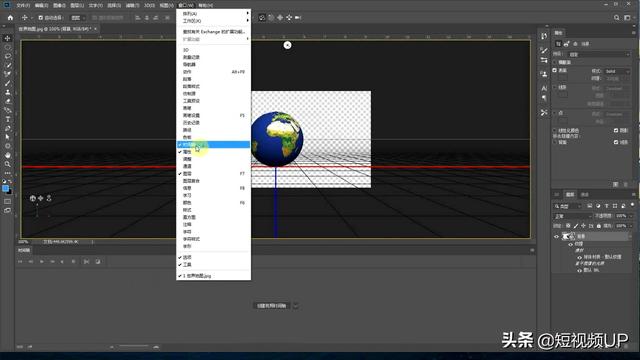640x360 pixels.
Task: Expand the 排列 Arrange submenu
Action: 213,13
